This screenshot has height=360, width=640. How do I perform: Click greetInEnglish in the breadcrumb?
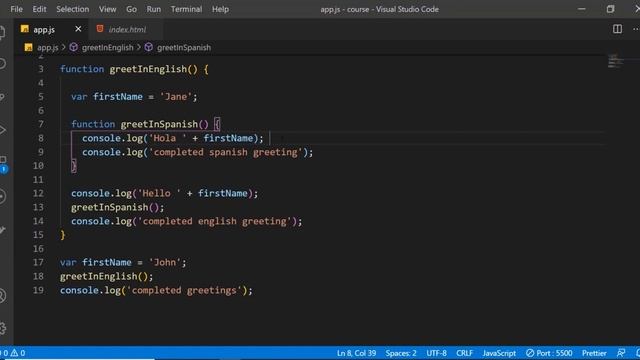pyautogui.click(x=107, y=47)
